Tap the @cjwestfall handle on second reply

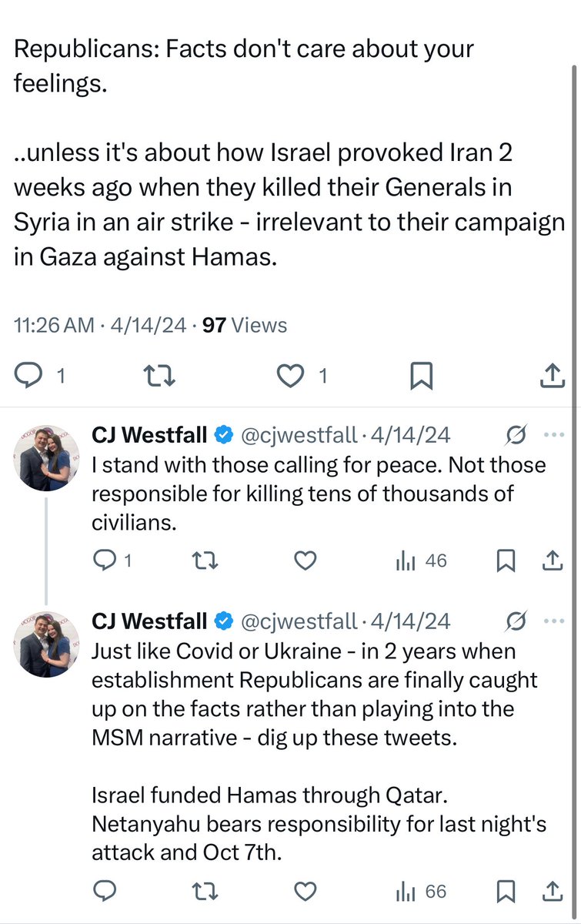(300, 621)
